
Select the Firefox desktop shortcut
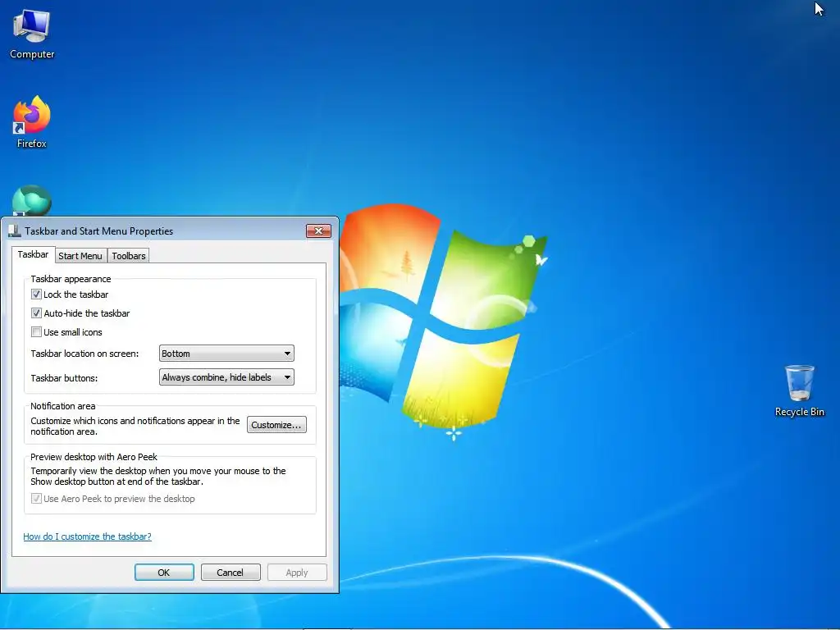(32, 122)
